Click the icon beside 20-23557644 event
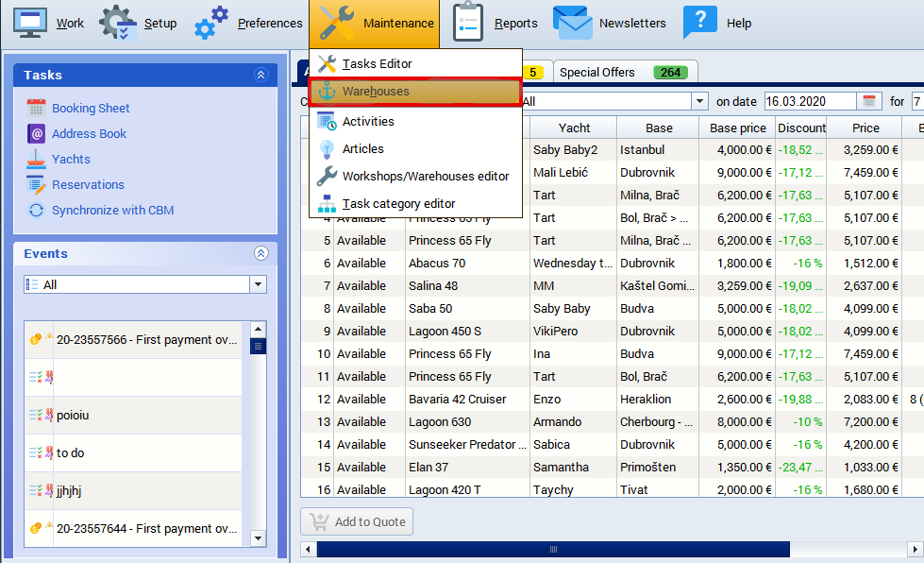The image size is (924, 563). [x=41, y=528]
